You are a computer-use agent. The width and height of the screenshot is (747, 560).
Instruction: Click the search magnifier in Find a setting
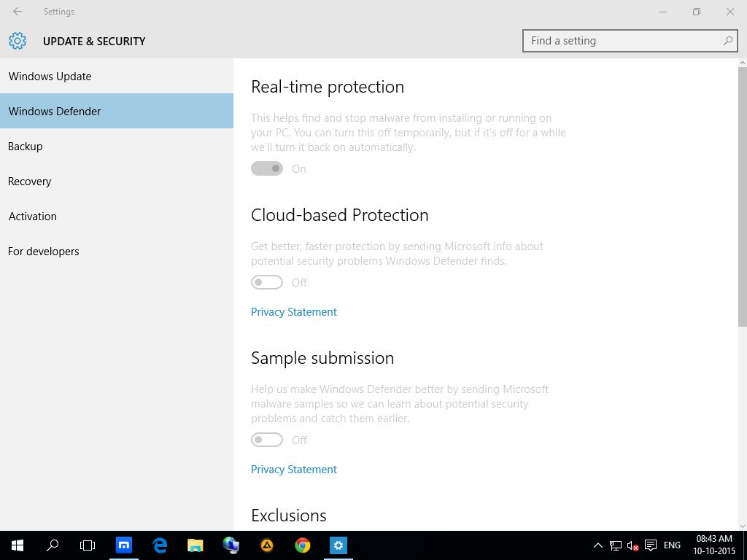tap(727, 41)
